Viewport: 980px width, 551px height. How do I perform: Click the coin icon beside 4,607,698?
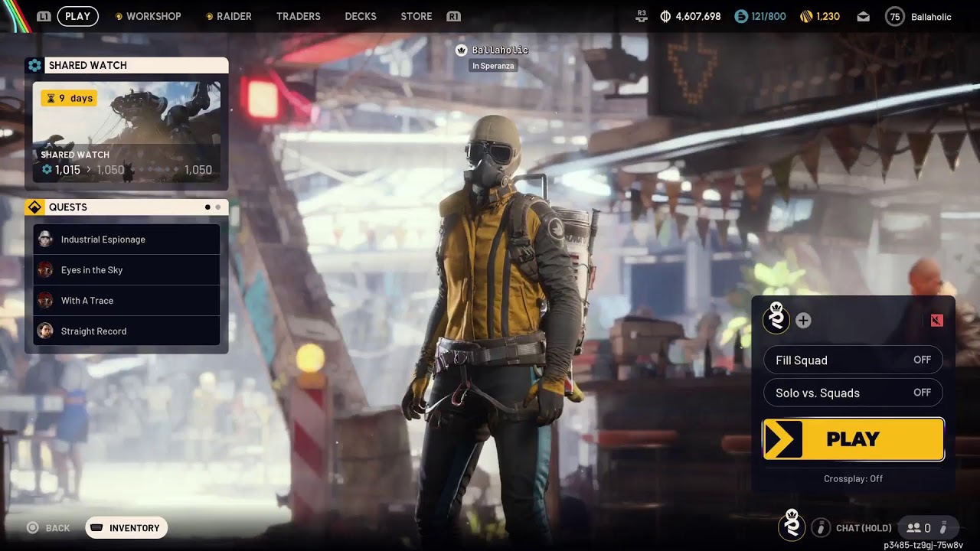(x=665, y=16)
